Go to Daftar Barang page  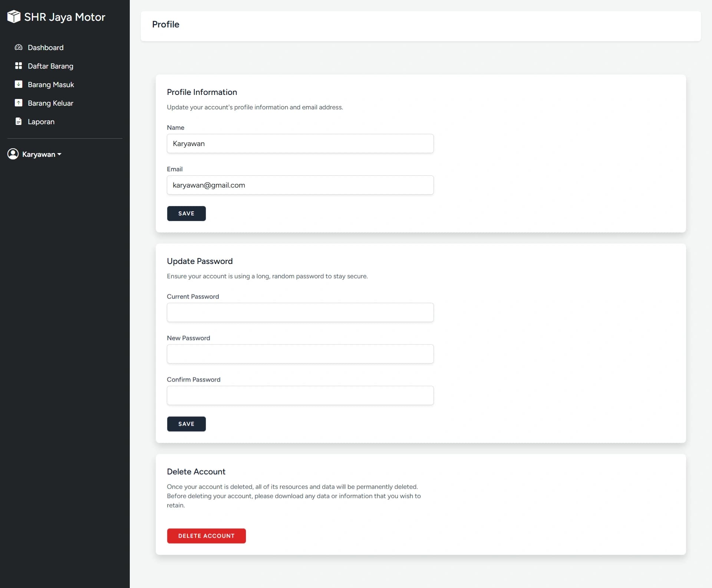(x=50, y=66)
